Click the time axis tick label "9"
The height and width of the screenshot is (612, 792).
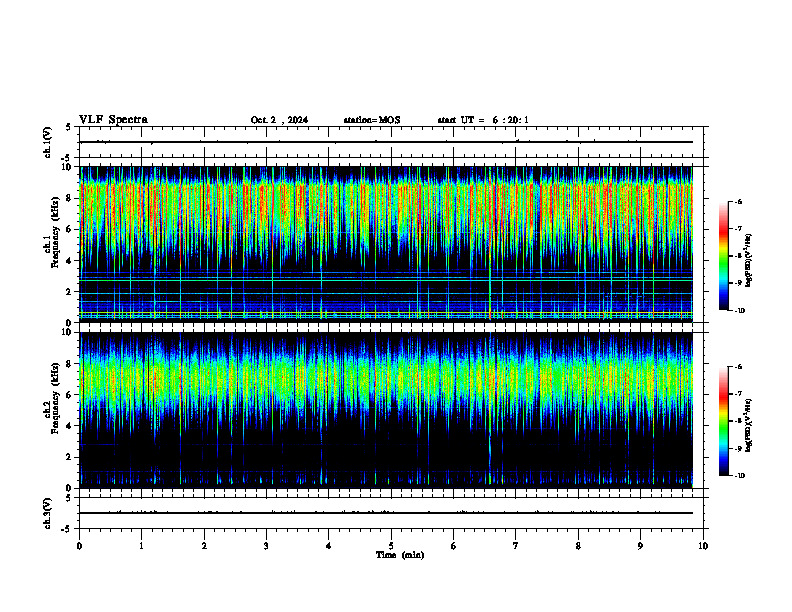640,546
